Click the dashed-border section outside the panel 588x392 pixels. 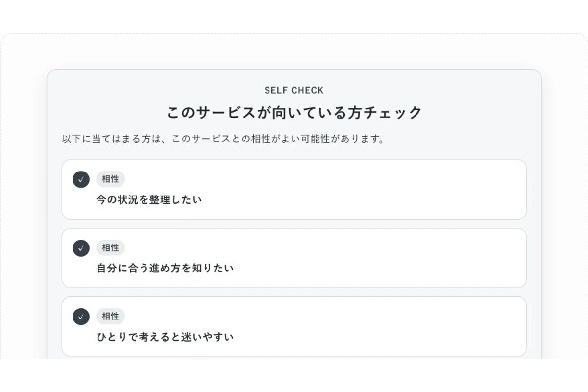pyautogui.click(x=24, y=196)
